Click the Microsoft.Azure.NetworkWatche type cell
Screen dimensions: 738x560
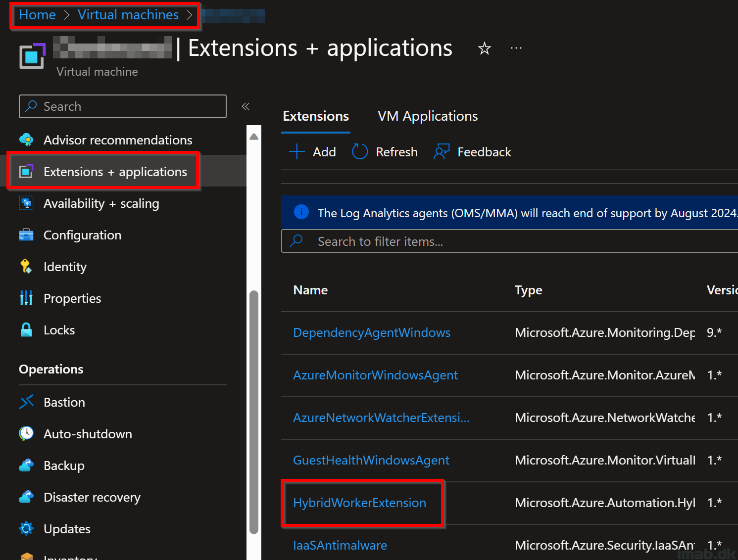tap(605, 418)
